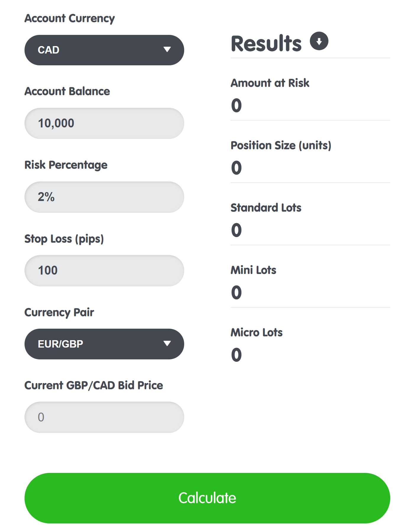Click the CAD dropdown chevron arrow
The width and height of the screenshot is (400, 532).
click(x=167, y=50)
